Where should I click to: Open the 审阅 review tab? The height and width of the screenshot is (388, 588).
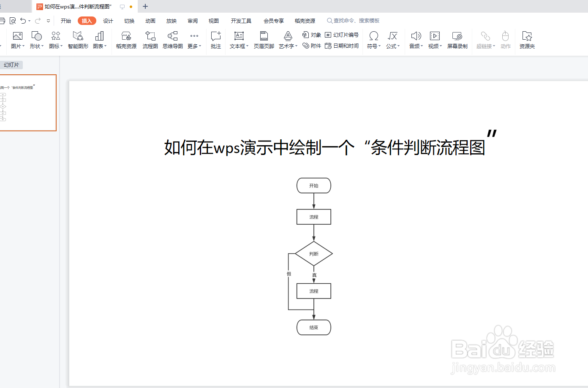coord(193,21)
